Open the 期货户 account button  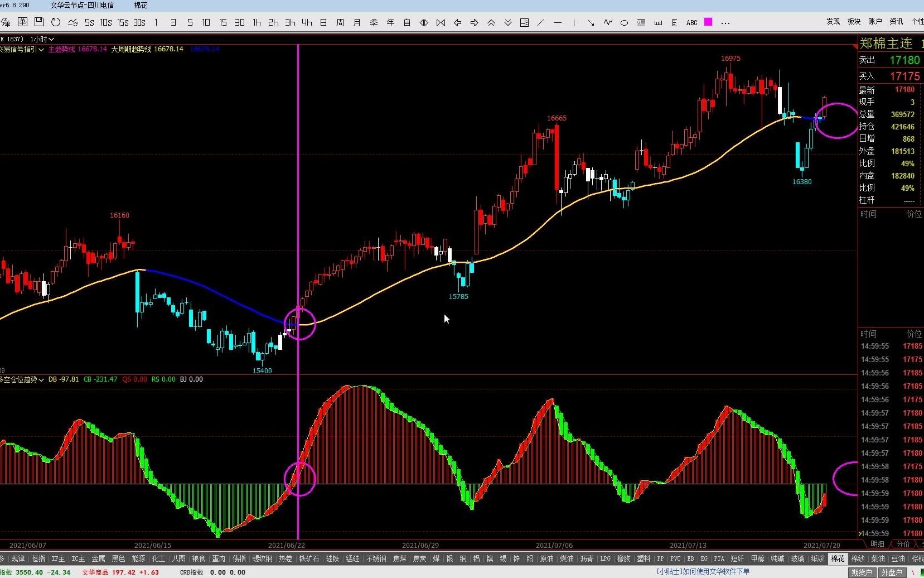point(862,572)
